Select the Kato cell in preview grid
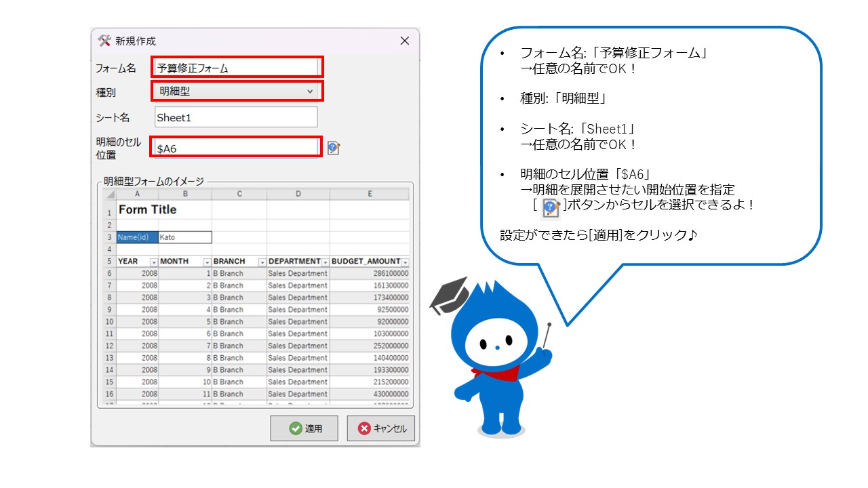This screenshot has height=488, width=868. pos(184,237)
